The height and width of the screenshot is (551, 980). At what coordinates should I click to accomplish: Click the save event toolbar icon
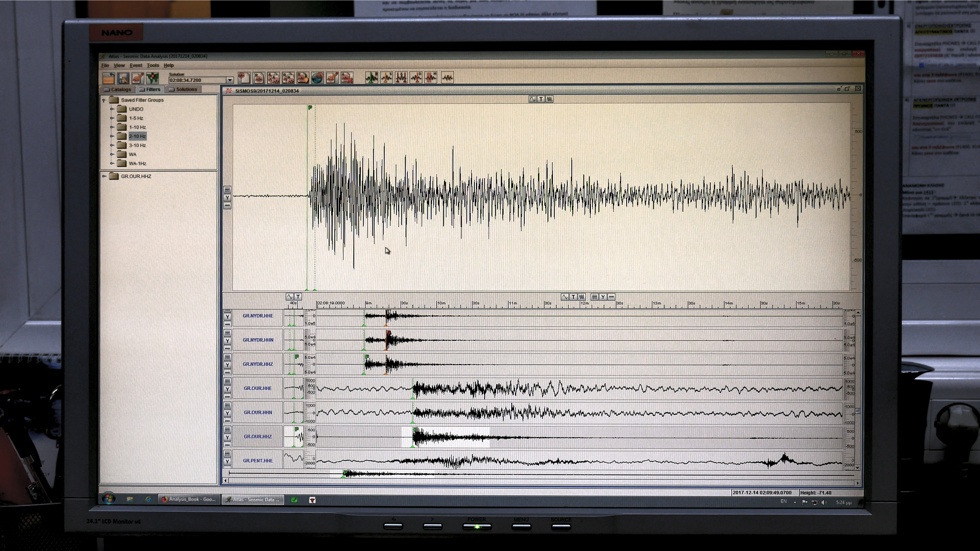coord(123,78)
